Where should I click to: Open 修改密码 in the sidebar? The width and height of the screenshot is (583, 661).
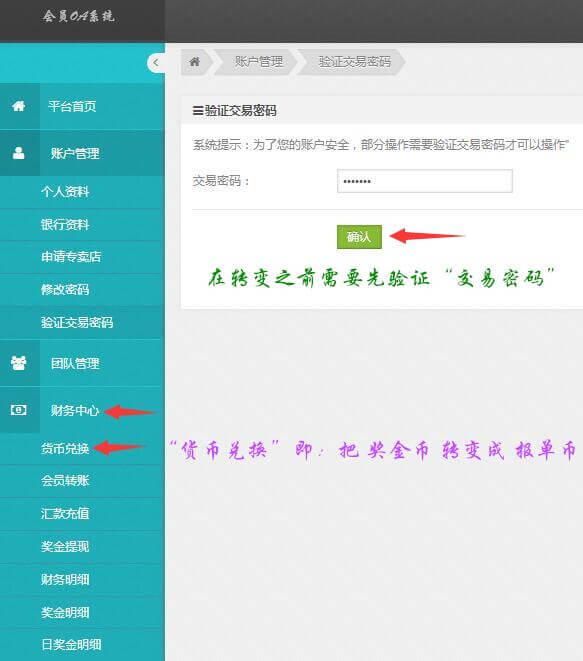pyautogui.click(x=82, y=290)
